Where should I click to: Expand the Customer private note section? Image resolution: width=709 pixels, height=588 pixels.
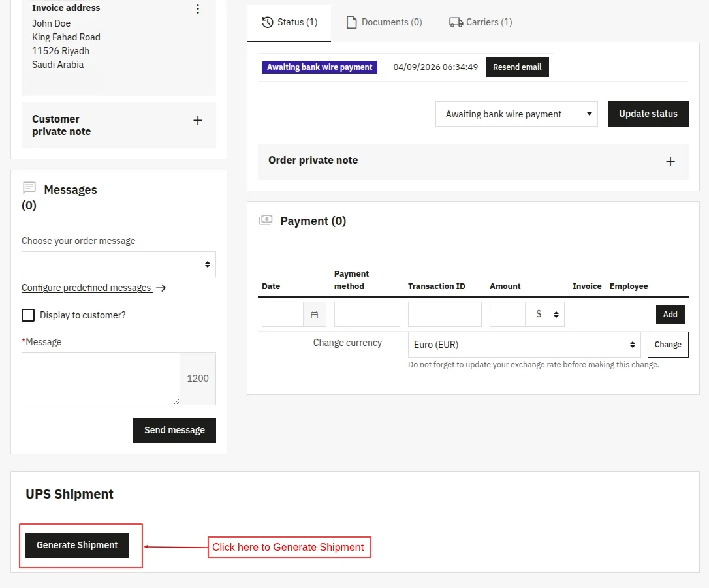click(x=198, y=121)
